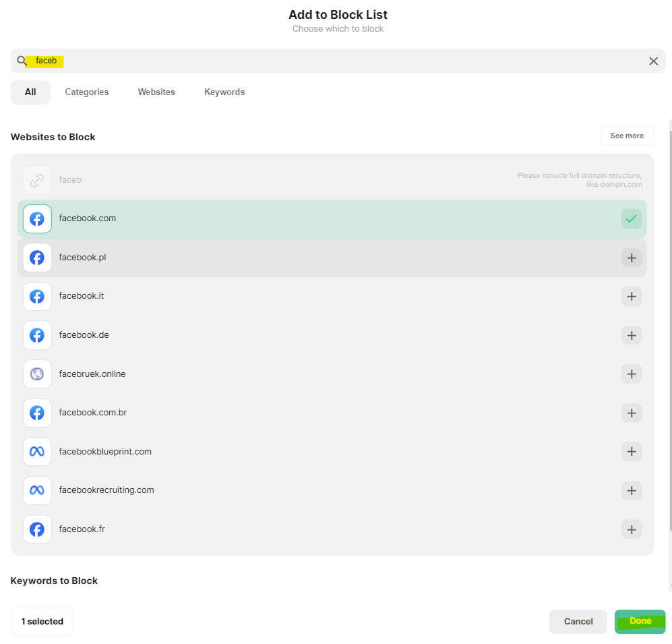Select the facebookrecruiting.com row text
Viewport: 672px width, 644px height.
tap(106, 490)
